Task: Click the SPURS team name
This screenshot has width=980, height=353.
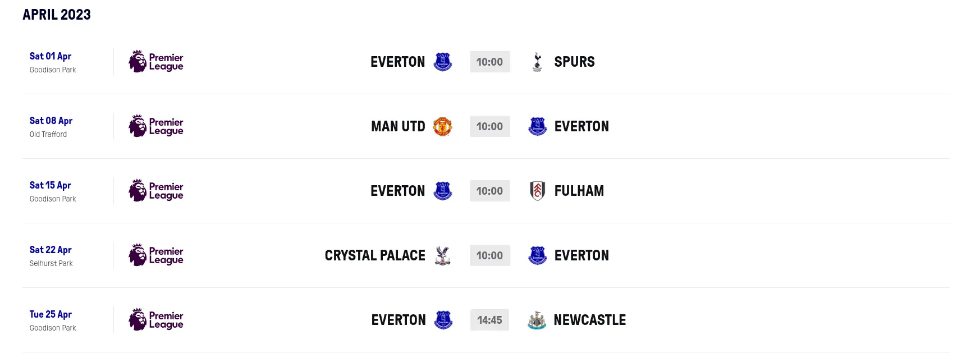Action: [574, 62]
